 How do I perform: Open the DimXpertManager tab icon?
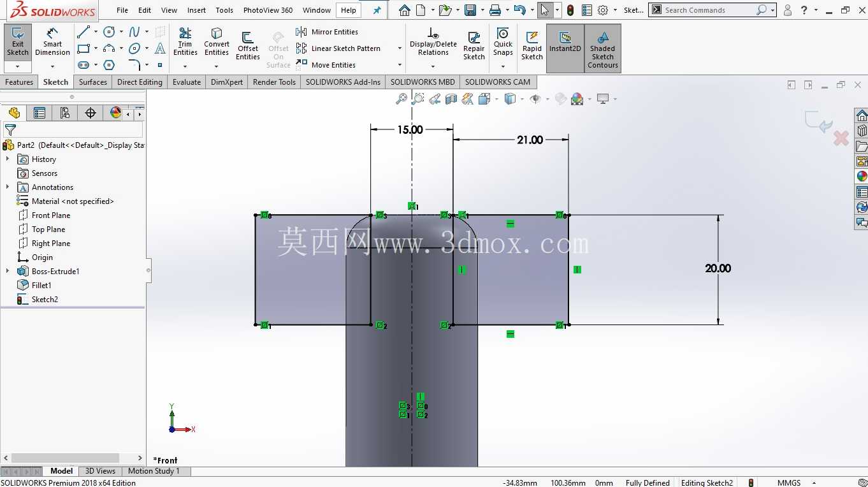tap(90, 113)
